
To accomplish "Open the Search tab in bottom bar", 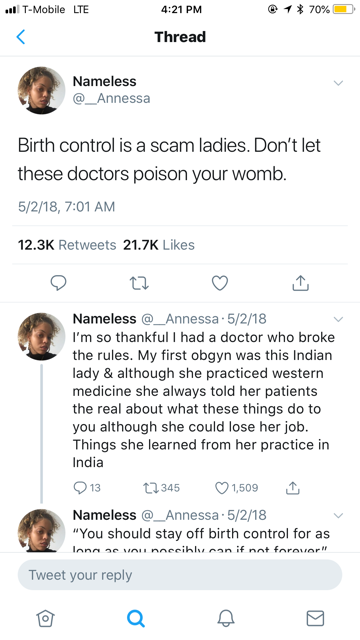I will (x=136, y=618).
